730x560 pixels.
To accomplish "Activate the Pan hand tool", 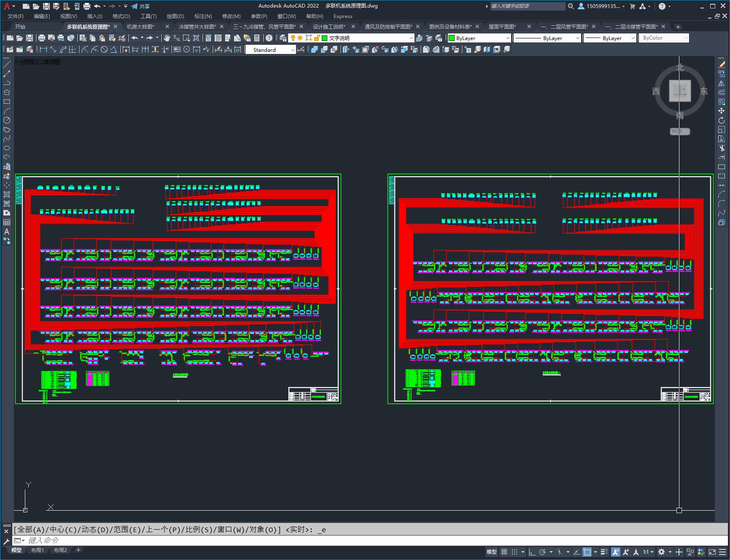I will (167, 38).
